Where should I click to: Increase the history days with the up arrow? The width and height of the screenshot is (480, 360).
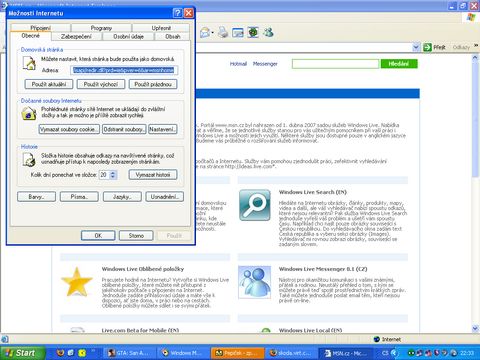tap(113, 172)
